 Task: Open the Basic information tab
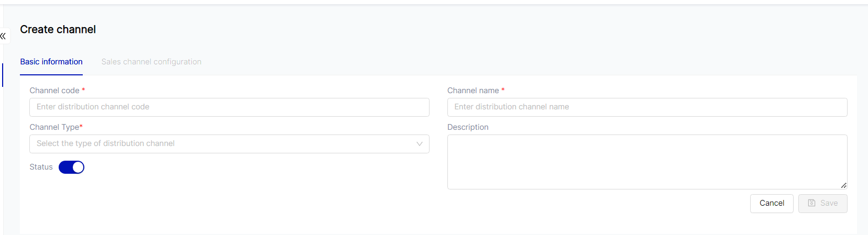[51, 62]
